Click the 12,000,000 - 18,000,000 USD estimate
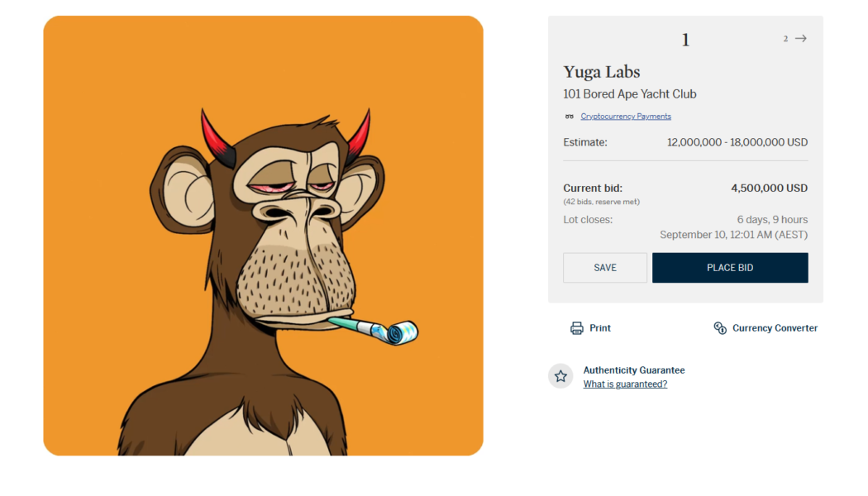 coord(737,142)
